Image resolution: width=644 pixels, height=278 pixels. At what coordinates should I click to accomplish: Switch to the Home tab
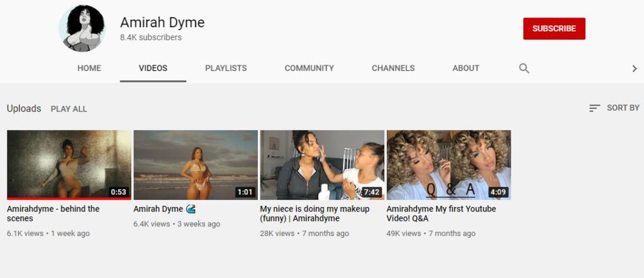click(89, 68)
